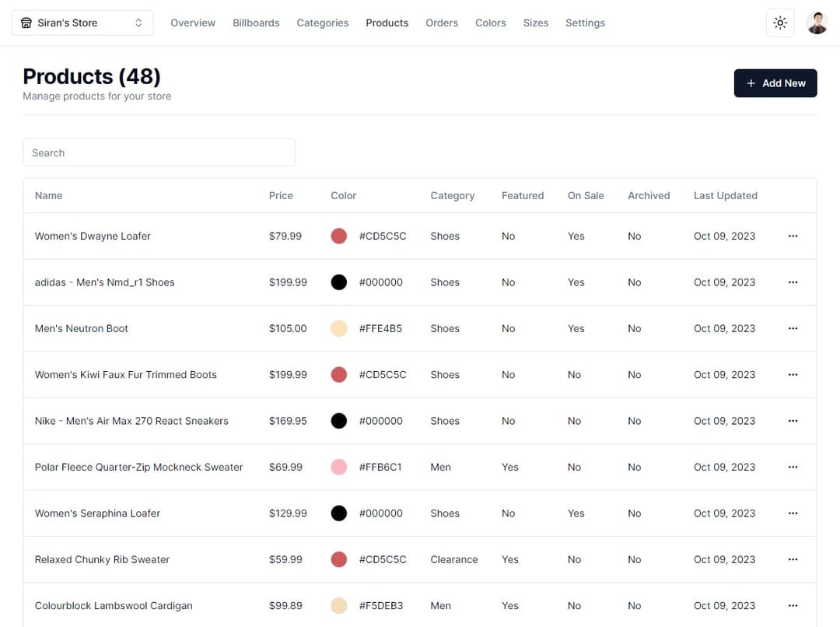Go to the Overview tab
This screenshot has width=840, height=627.
[x=193, y=23]
